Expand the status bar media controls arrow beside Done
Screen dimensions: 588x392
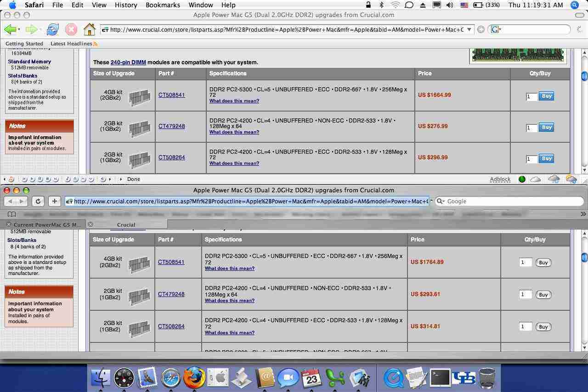tap(121, 179)
